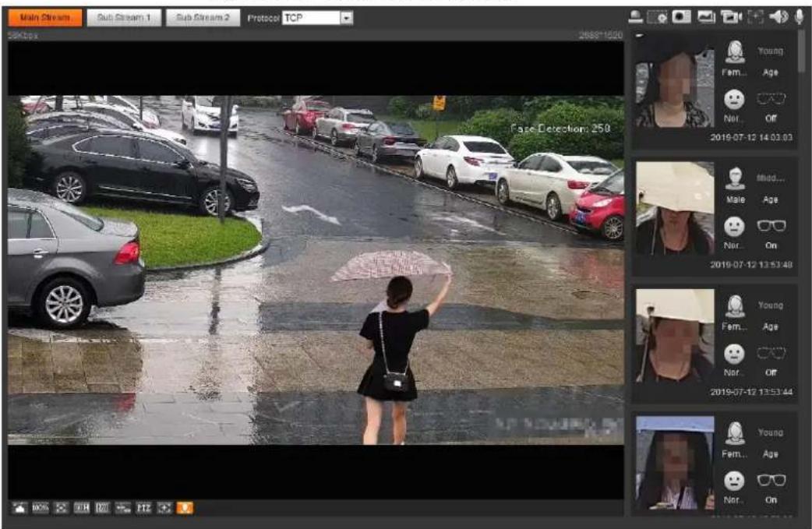812x529 pixels.
Task: Set view to 100% original size
Action: click(40, 508)
